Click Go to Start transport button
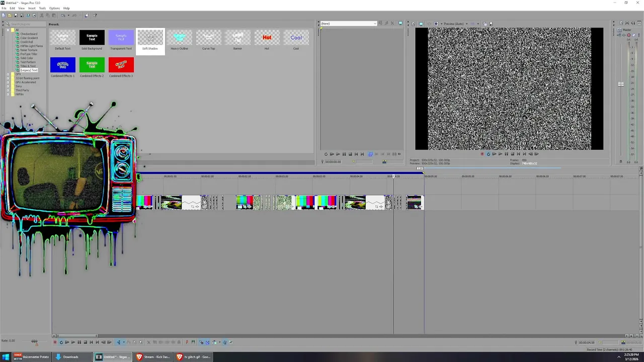The height and width of the screenshot is (362, 644). [x=91, y=342]
